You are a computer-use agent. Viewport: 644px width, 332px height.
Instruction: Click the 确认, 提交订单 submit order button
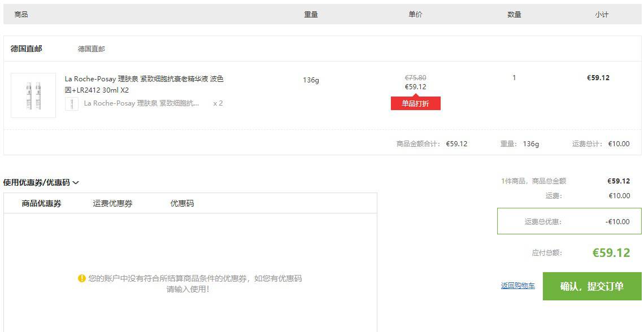(592, 286)
